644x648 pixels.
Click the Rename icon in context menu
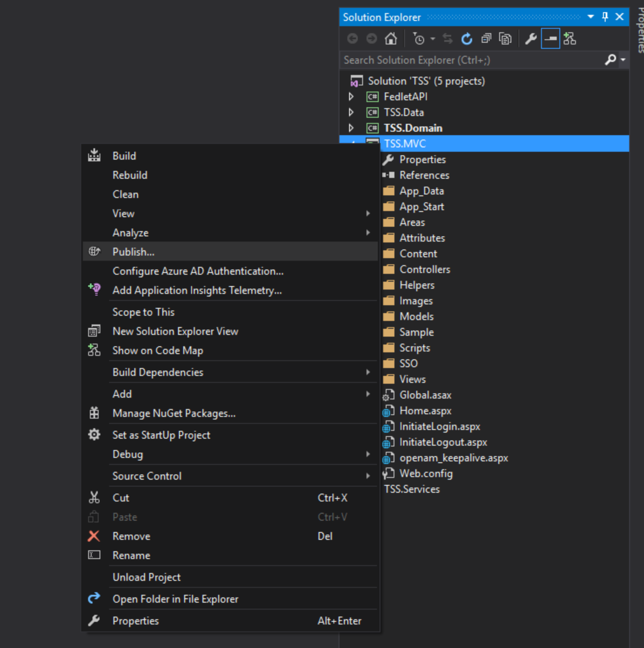click(x=94, y=555)
